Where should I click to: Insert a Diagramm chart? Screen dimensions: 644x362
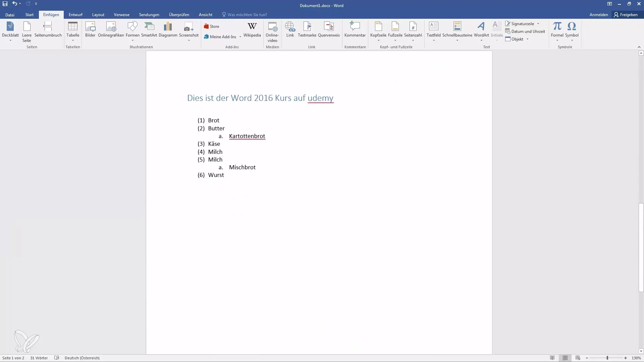tap(168, 29)
